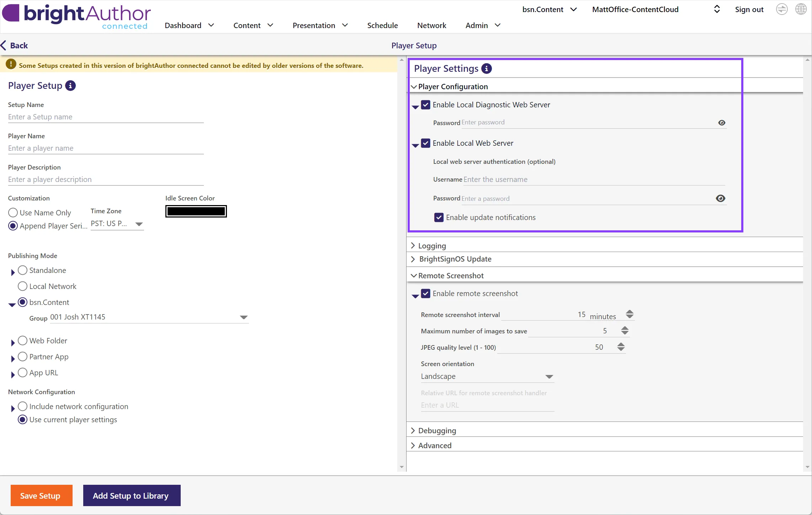The height and width of the screenshot is (515, 812).
Task: Click the Save Setup button
Action: click(41, 495)
